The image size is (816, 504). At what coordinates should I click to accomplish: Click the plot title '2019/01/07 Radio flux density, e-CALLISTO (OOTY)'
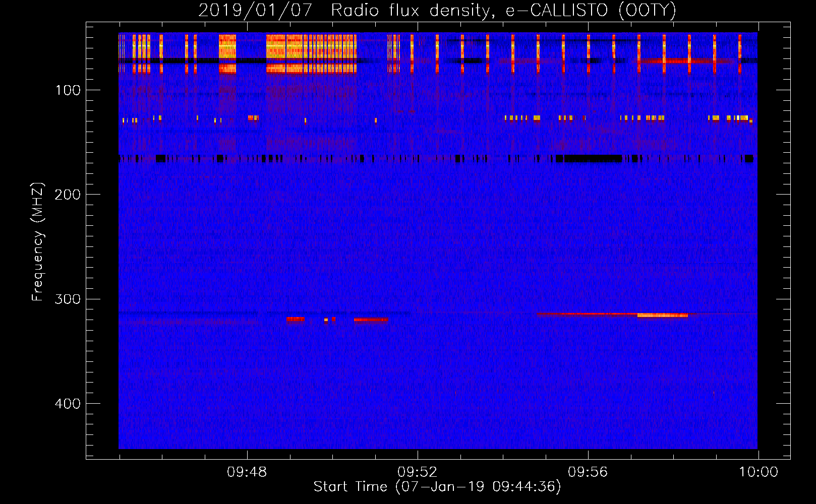(x=437, y=10)
